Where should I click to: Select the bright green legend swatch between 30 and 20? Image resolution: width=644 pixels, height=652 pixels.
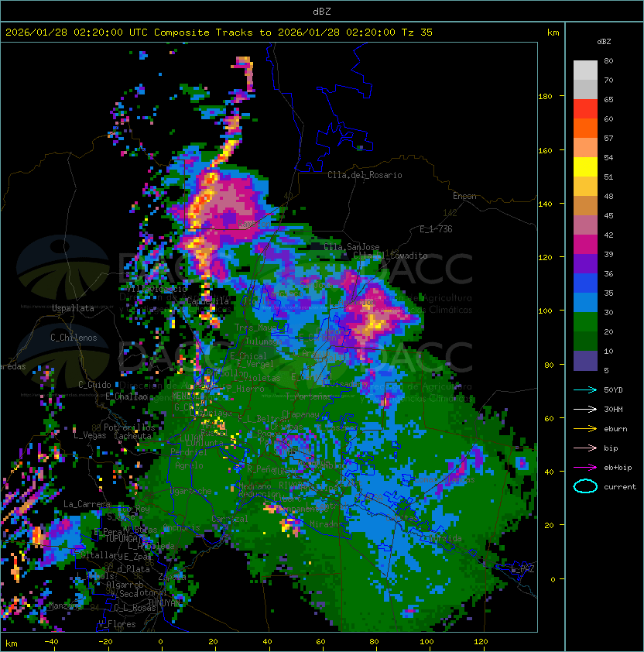(x=585, y=322)
